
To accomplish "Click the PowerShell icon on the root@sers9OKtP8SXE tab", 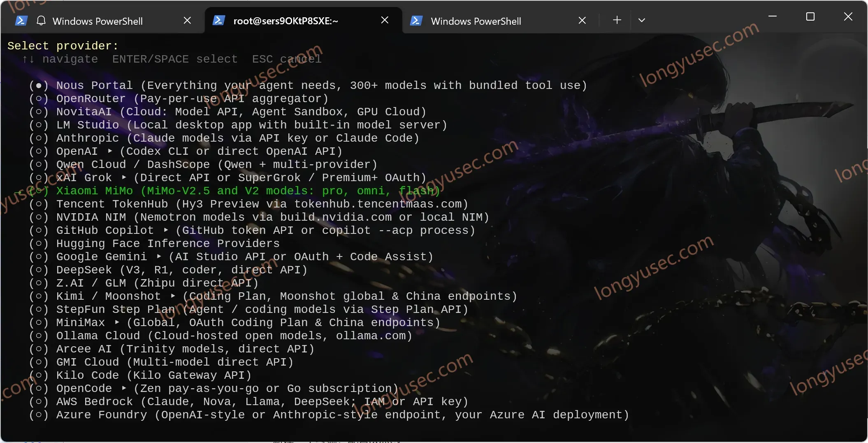I will (x=218, y=20).
